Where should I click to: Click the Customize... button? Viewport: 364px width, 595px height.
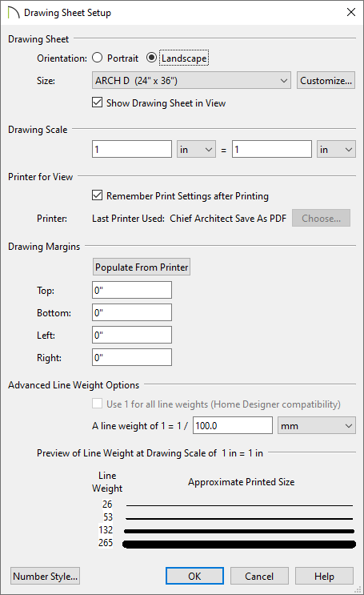[326, 80]
